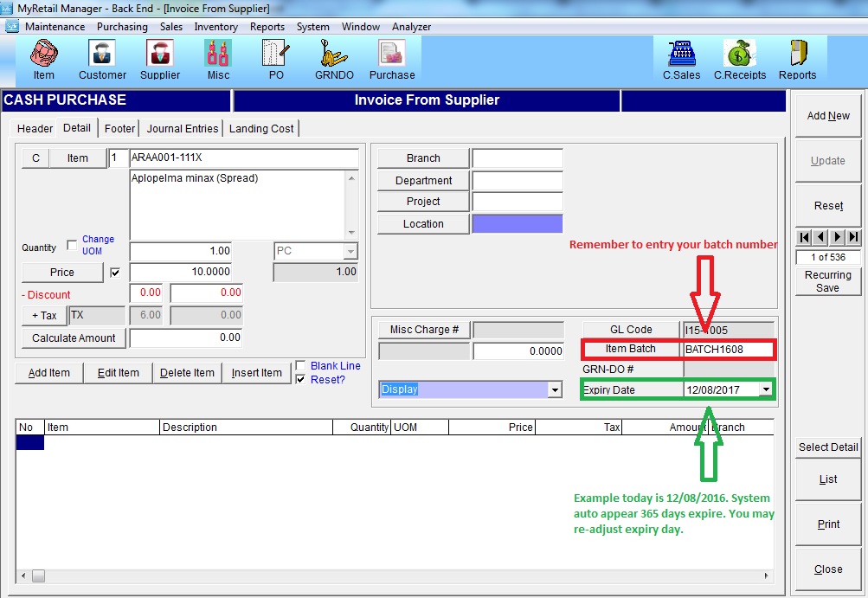Open the Item toolbar icon
The height and width of the screenshot is (598, 868).
click(x=43, y=60)
